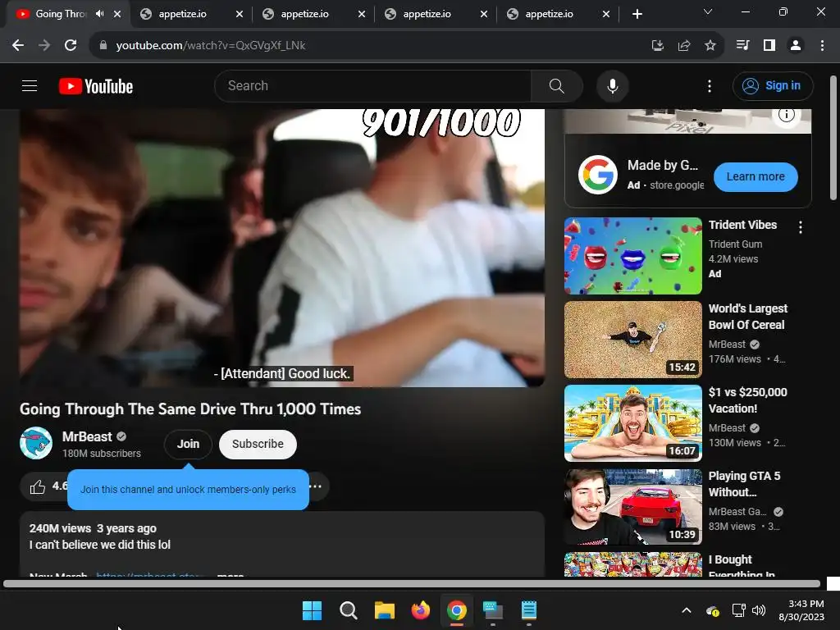Bookmark this page with the star
The width and height of the screenshot is (840, 630).
(710, 46)
